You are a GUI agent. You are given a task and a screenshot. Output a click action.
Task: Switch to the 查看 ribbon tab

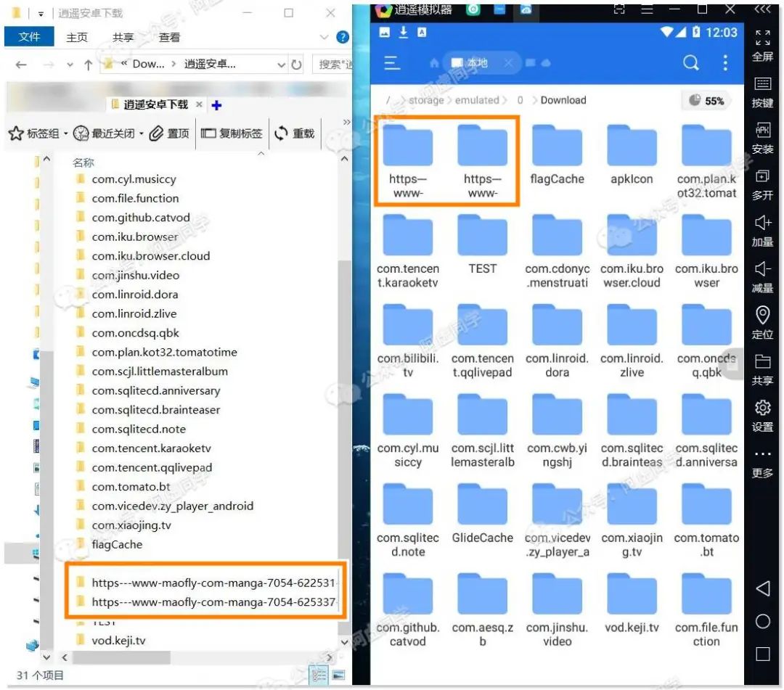click(169, 37)
